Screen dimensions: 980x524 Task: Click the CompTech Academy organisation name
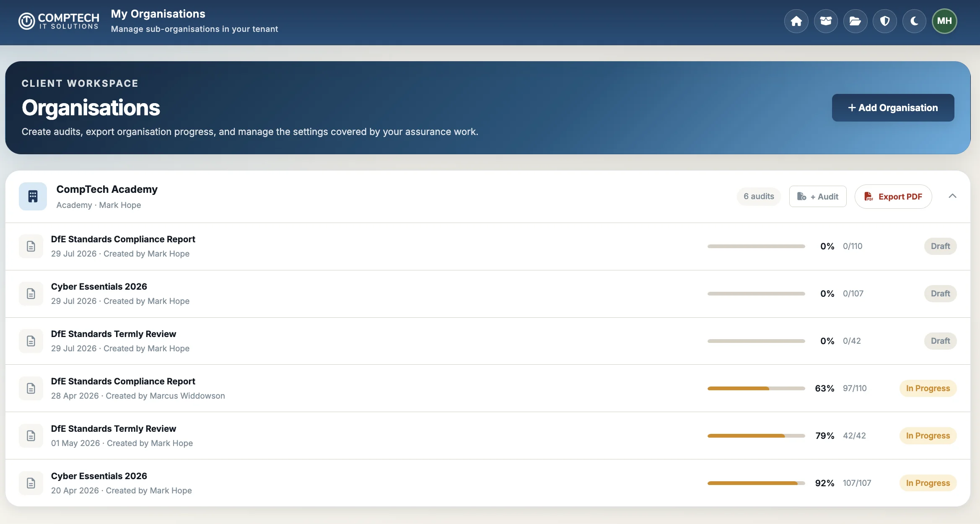coord(107,189)
